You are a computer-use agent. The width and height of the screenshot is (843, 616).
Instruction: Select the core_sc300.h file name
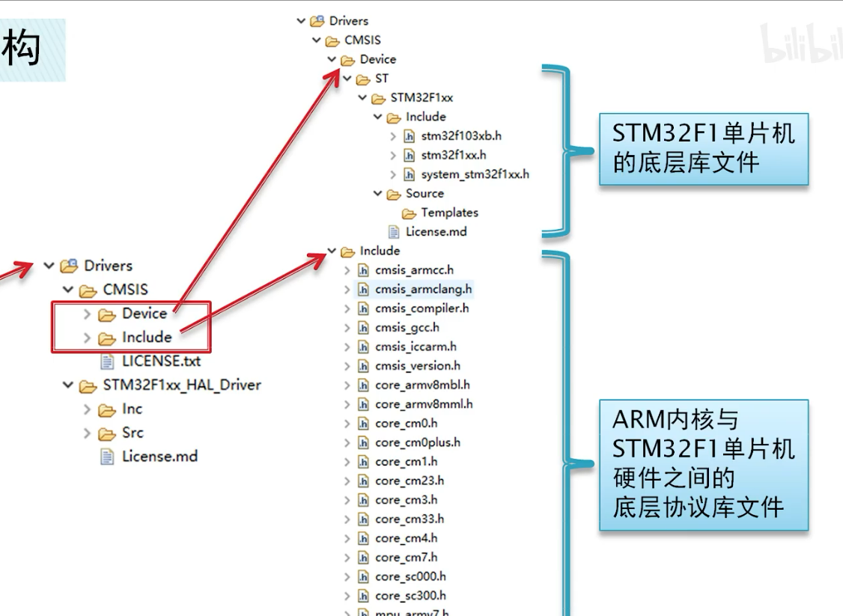click(x=410, y=596)
